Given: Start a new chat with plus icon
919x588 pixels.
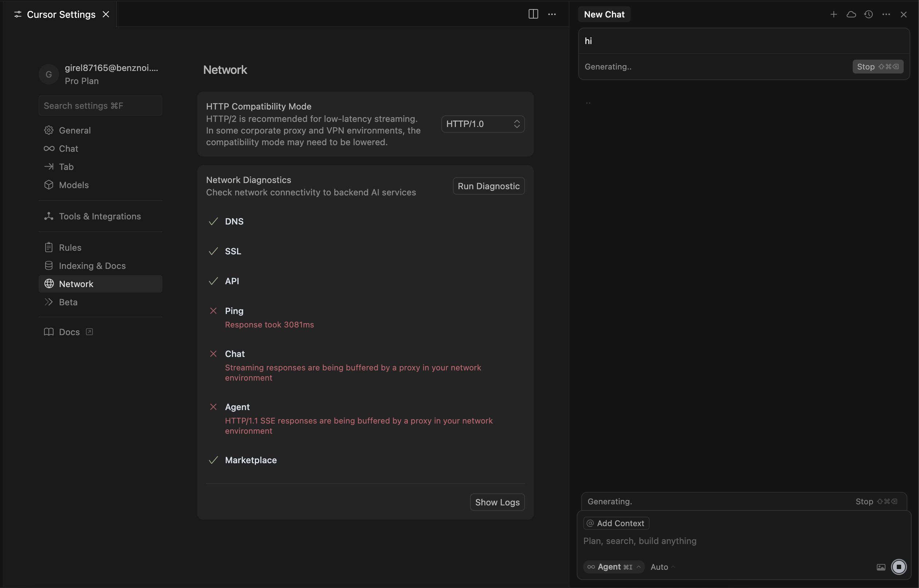Looking at the screenshot, I should [x=834, y=14].
